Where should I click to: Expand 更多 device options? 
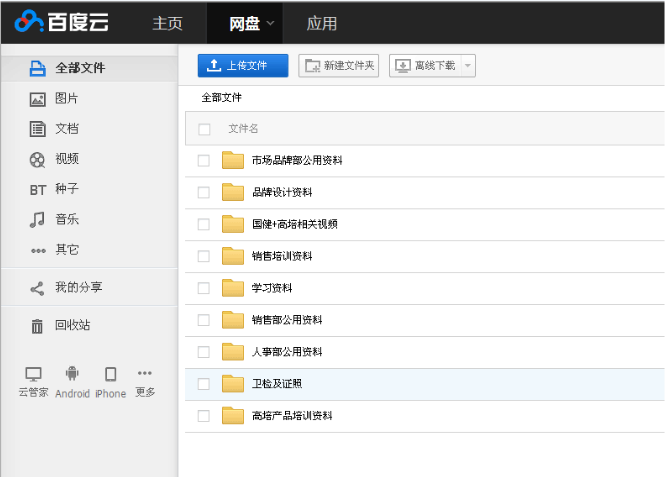pyautogui.click(x=145, y=374)
